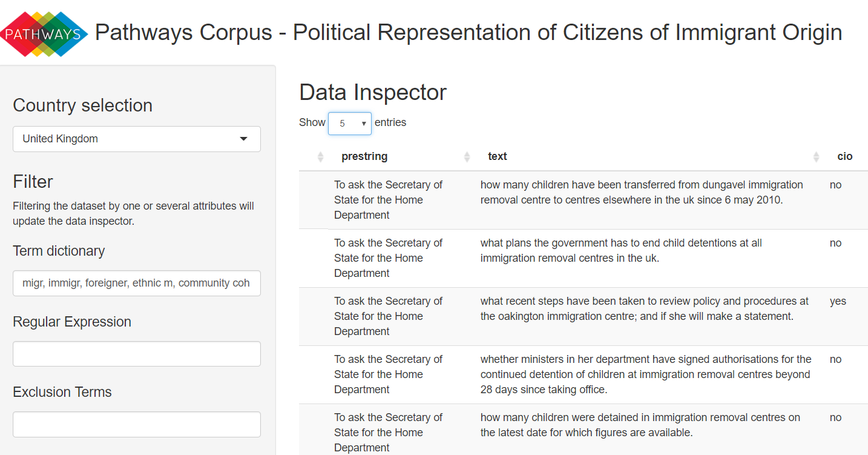
Task: Click the text column sort arrows
Action: 817,157
